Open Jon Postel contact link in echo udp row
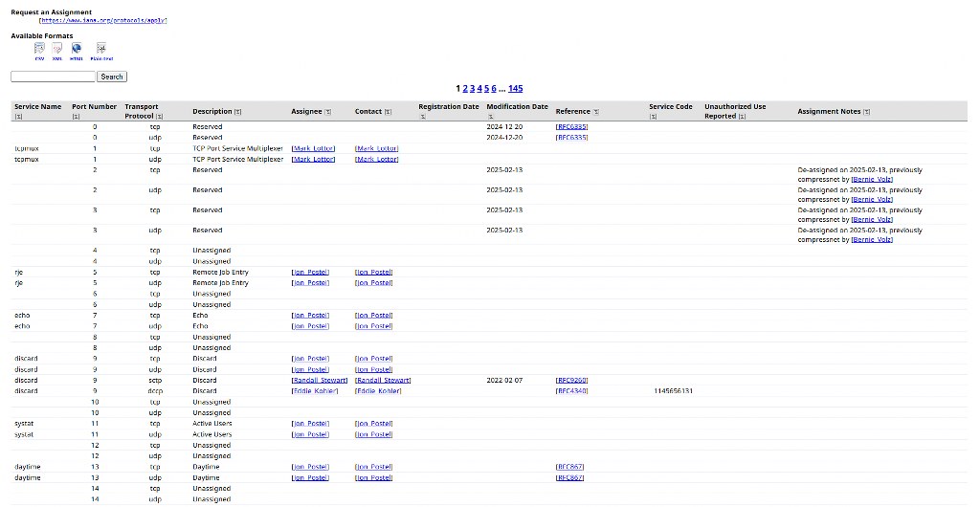The image size is (980, 507). pos(374,326)
